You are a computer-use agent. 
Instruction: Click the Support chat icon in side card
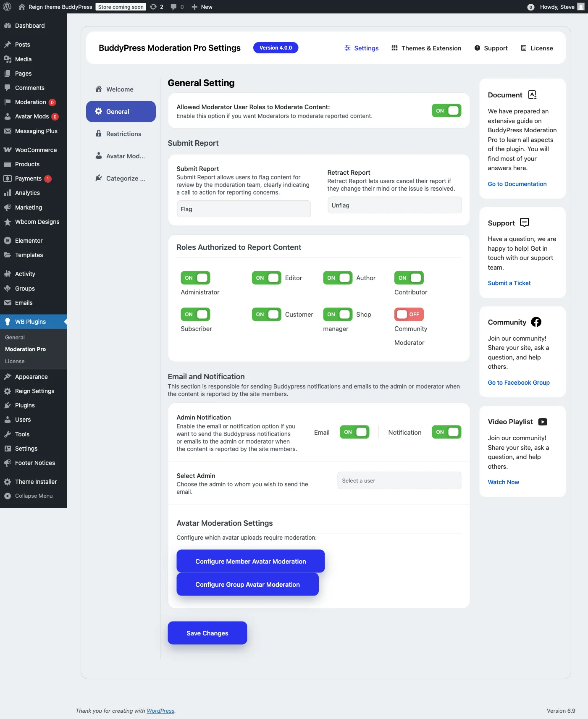coord(525,223)
